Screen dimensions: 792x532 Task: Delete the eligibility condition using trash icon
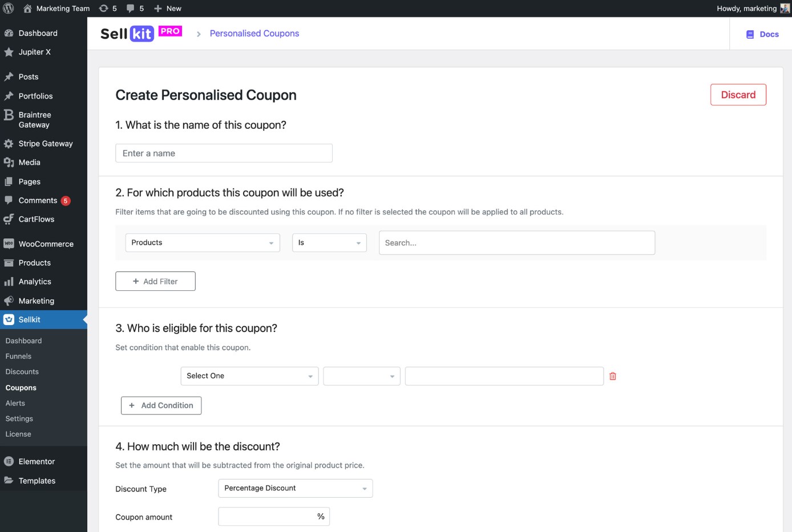point(613,376)
